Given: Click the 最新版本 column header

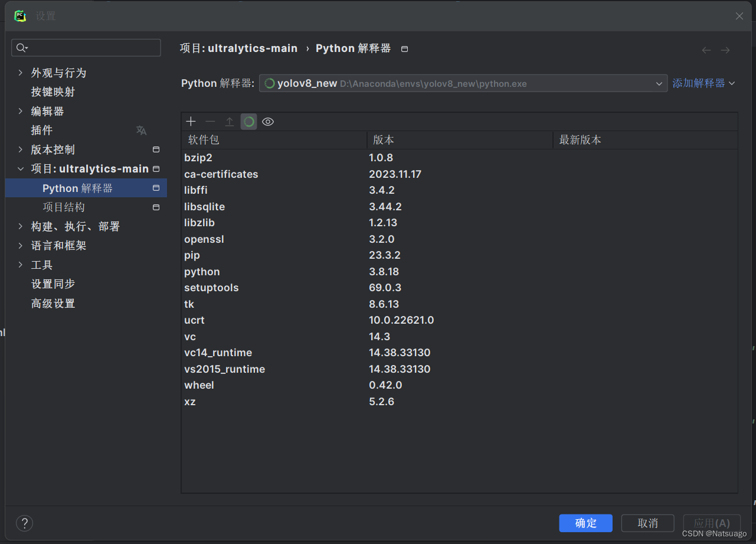Looking at the screenshot, I should click(645, 140).
